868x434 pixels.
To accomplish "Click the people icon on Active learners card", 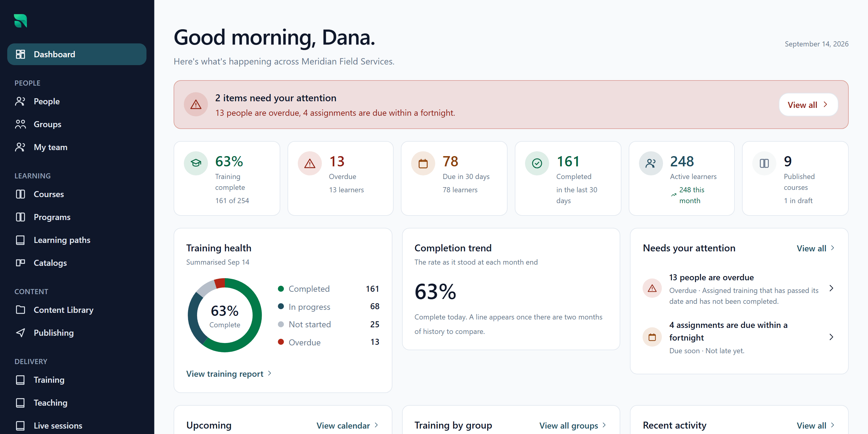I will [651, 163].
